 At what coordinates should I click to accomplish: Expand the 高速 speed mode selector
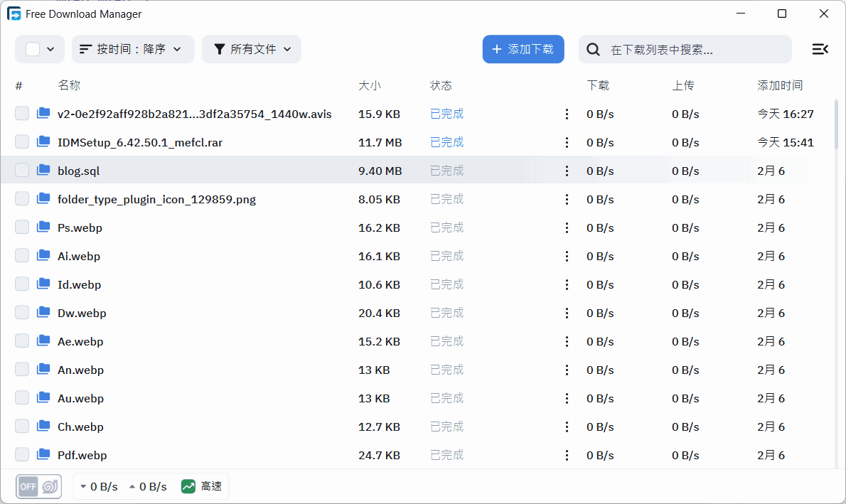click(x=202, y=487)
